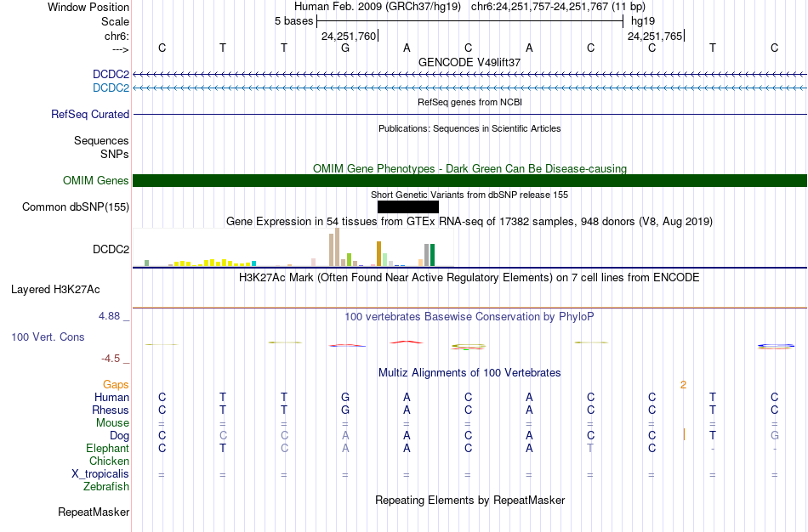Click the dark green OMIM Genes bar
808x532 pixels.
[470, 180]
